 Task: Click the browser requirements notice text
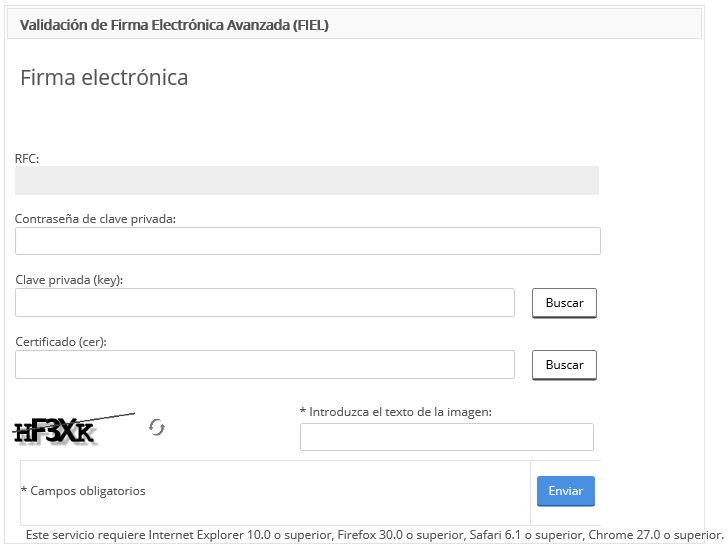click(x=374, y=535)
